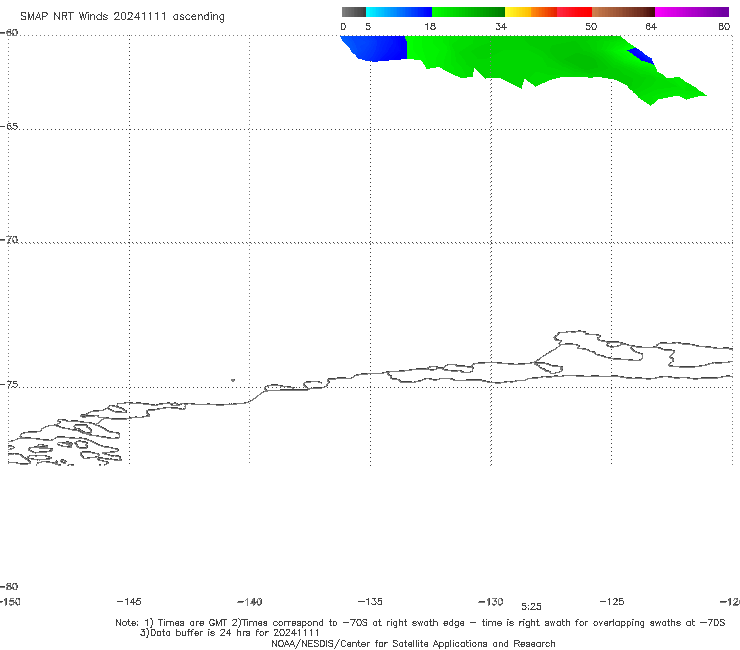Click the latitude label '-80' at the bottom left
This screenshot has height=650, width=740.
coord(9,586)
